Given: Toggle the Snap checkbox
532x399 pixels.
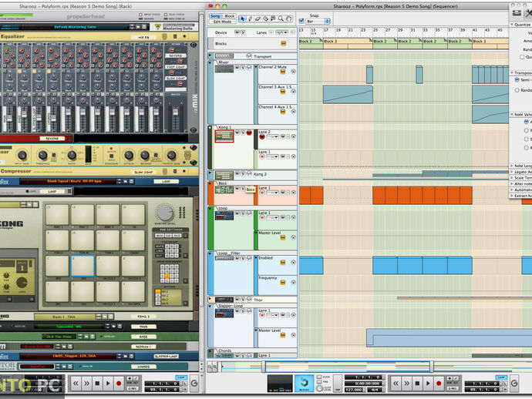Looking at the screenshot, I should [301, 21].
